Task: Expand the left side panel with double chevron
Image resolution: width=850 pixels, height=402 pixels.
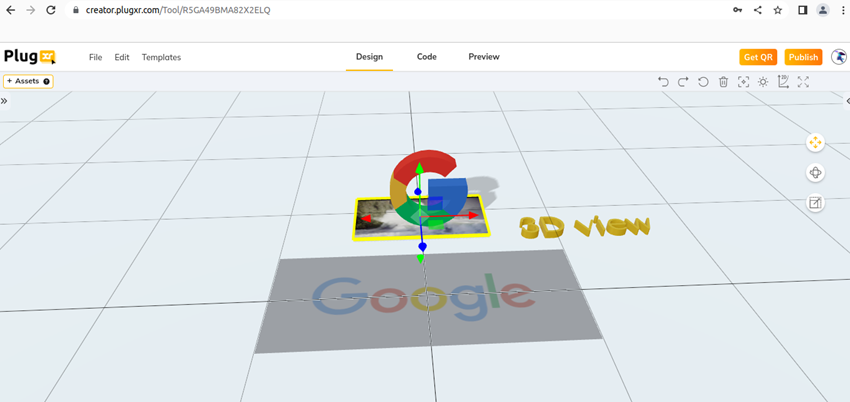Action: 4,101
